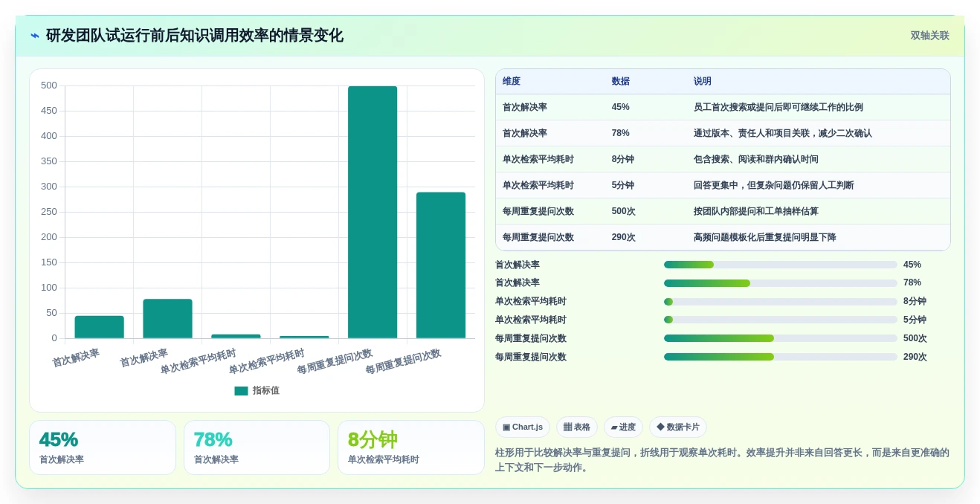The image size is (980, 504).
Task: Click the 维度 column header
Action: 512,82
